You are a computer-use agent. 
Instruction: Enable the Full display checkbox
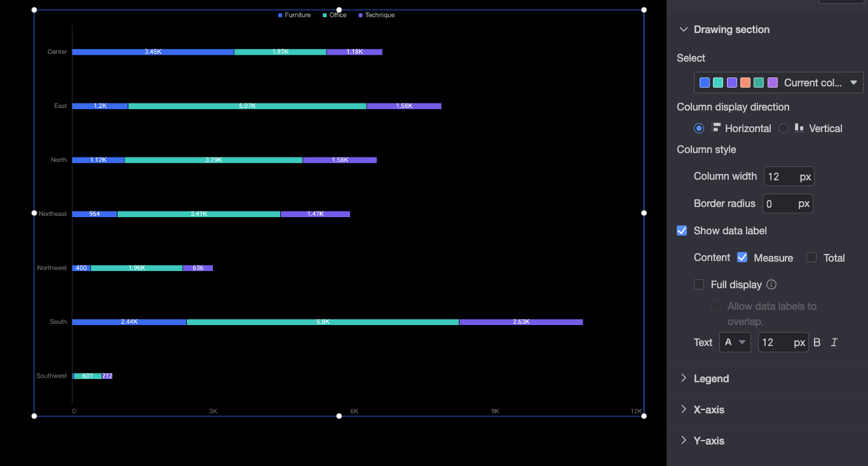coord(699,284)
